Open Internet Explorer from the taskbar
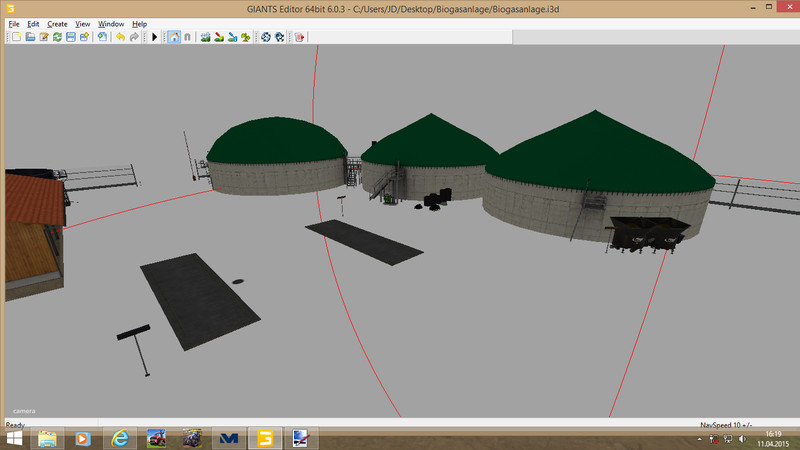 tap(120, 438)
